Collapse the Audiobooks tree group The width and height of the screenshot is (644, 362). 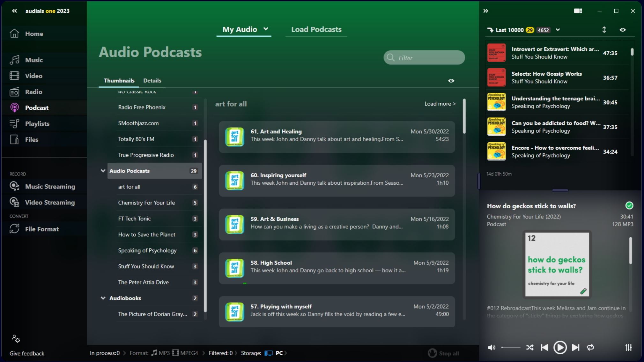[103, 298]
